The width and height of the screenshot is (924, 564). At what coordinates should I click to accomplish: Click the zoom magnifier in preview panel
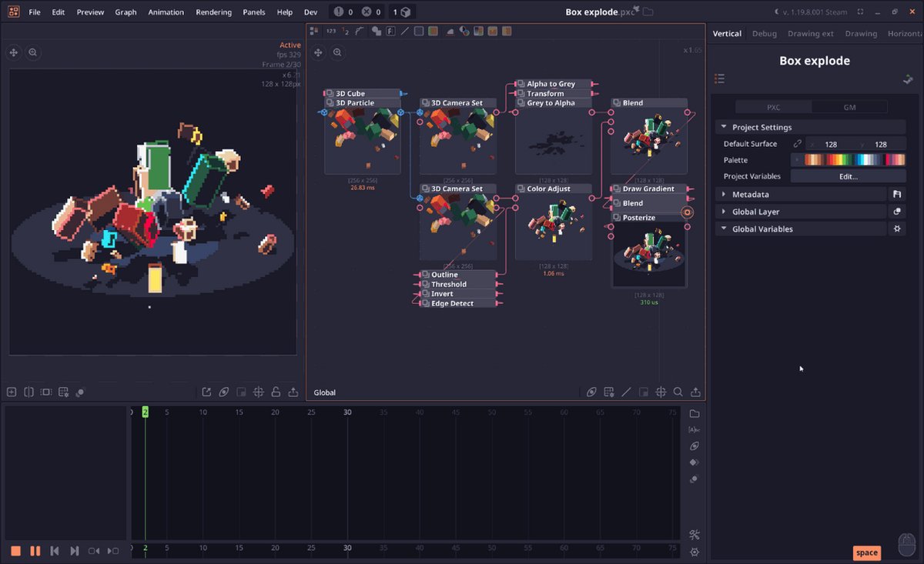coord(33,52)
